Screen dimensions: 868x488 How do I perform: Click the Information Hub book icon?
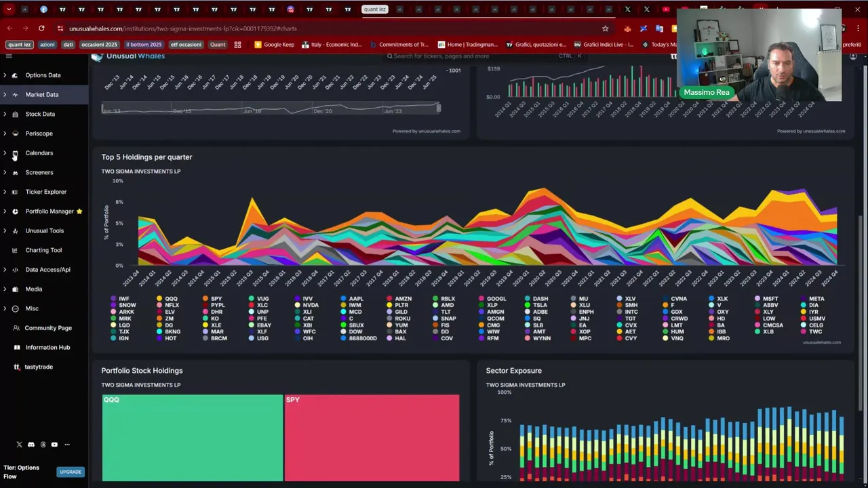pos(17,347)
